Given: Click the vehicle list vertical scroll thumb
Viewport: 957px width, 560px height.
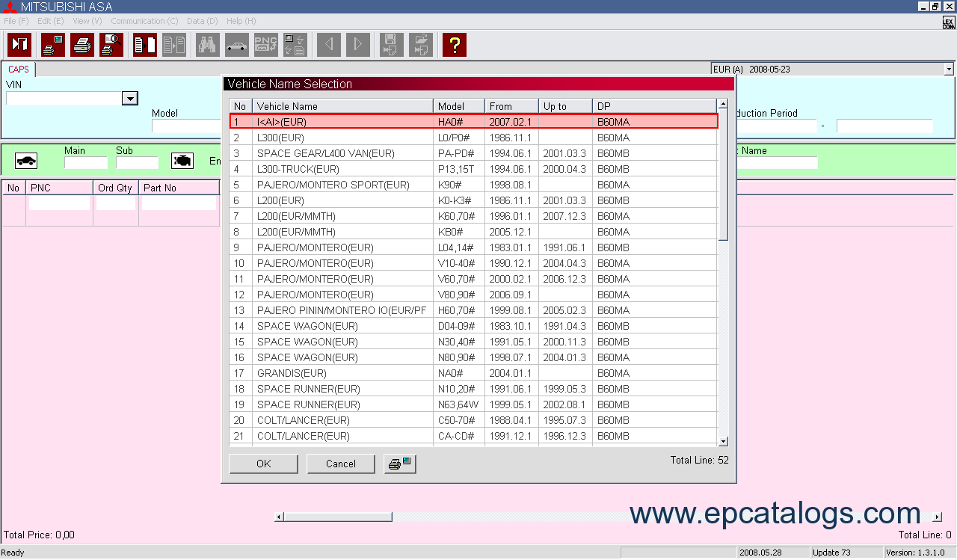Looking at the screenshot, I should [723, 175].
